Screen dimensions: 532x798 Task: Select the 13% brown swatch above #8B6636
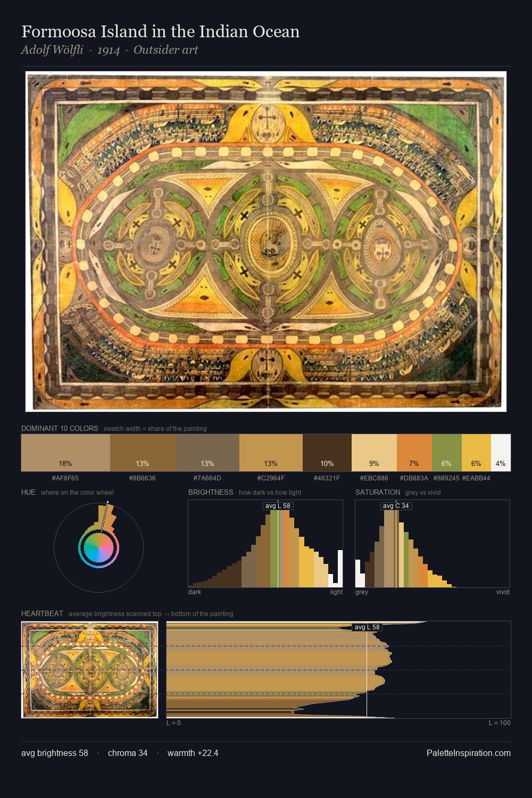click(143, 453)
